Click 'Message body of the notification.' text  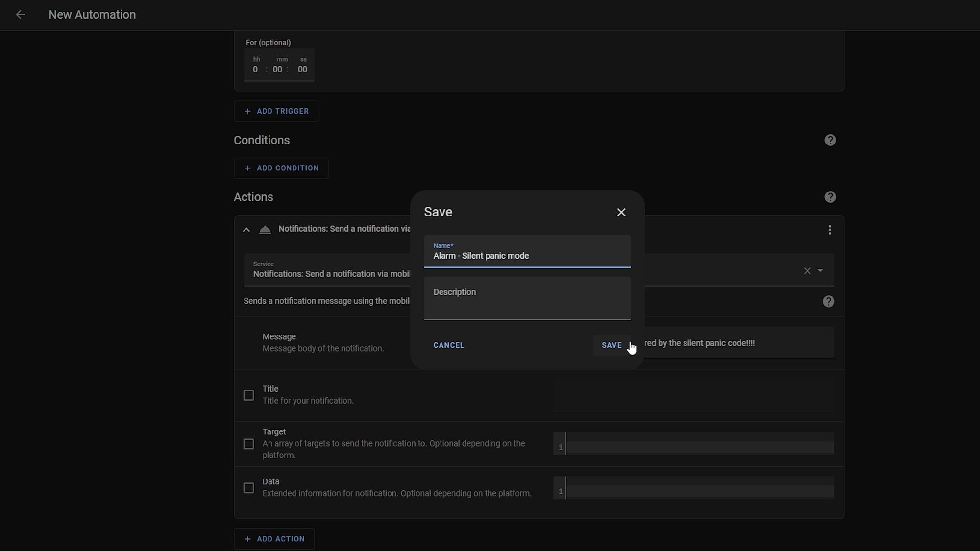[323, 349]
